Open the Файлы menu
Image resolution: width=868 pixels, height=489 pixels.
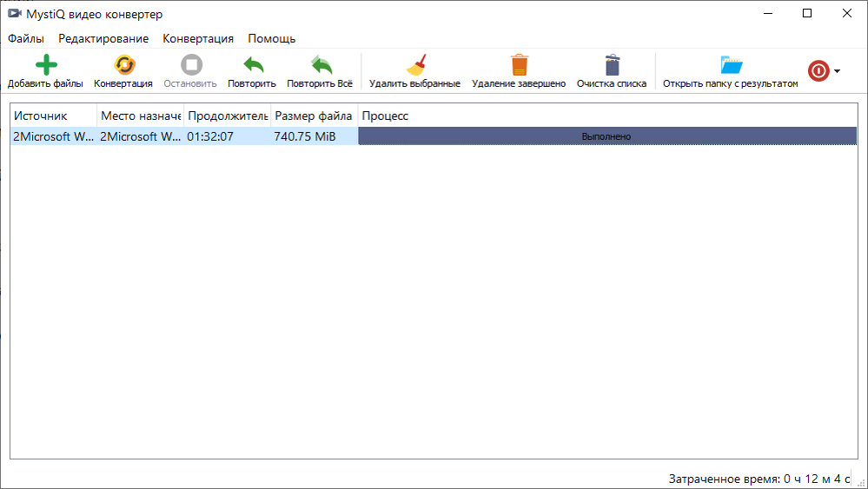coord(26,39)
